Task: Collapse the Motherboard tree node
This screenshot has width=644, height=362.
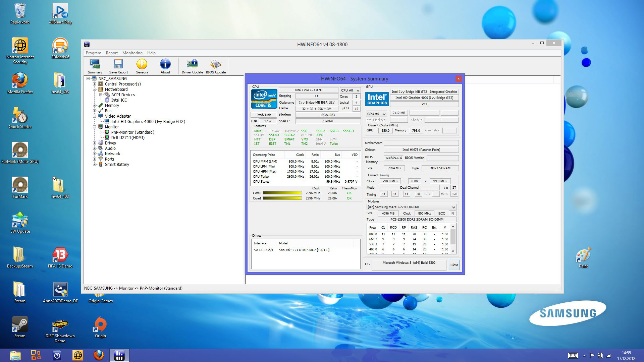Action: (95, 89)
